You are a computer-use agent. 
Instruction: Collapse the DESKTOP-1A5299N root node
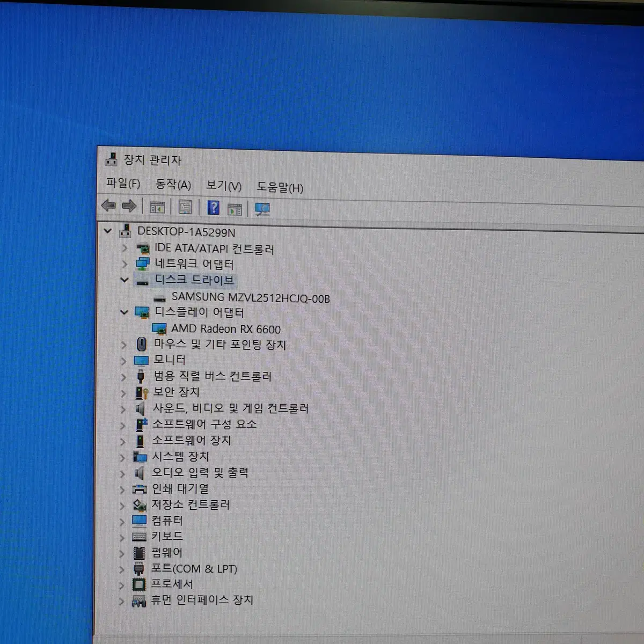tap(108, 231)
